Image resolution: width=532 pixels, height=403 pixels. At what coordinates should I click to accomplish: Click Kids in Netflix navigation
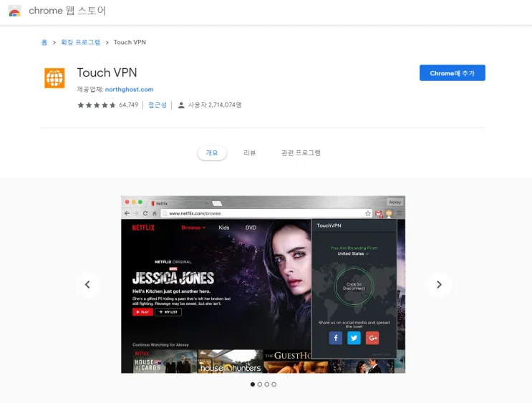tap(224, 228)
